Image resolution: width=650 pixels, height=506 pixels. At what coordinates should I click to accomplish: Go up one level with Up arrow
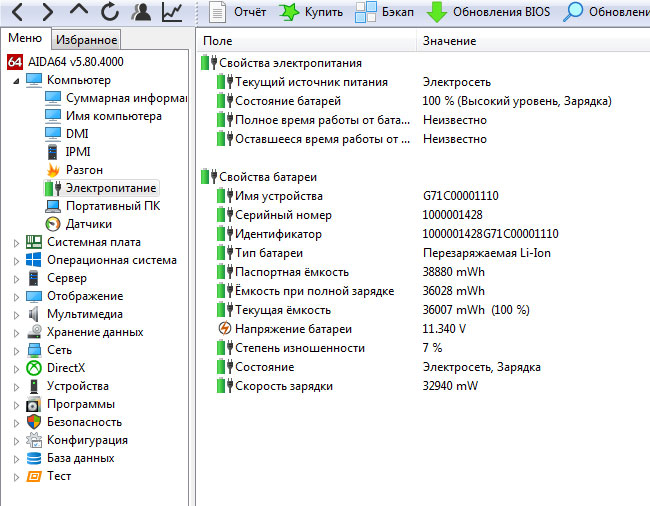click(x=79, y=9)
